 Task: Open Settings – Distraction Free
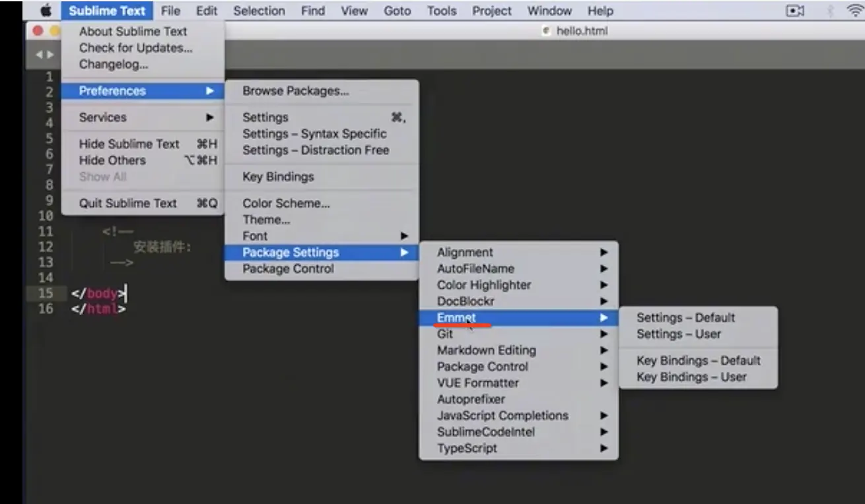coord(322,150)
